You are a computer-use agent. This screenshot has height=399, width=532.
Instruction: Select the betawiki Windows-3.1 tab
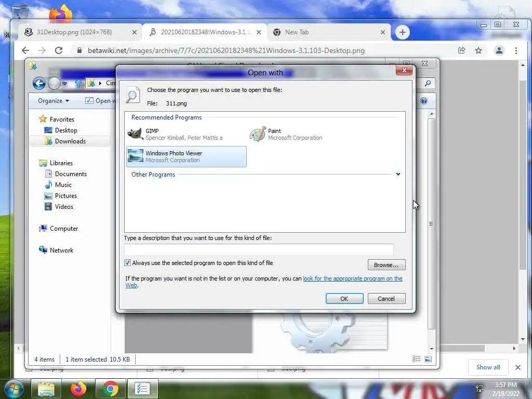coord(205,32)
